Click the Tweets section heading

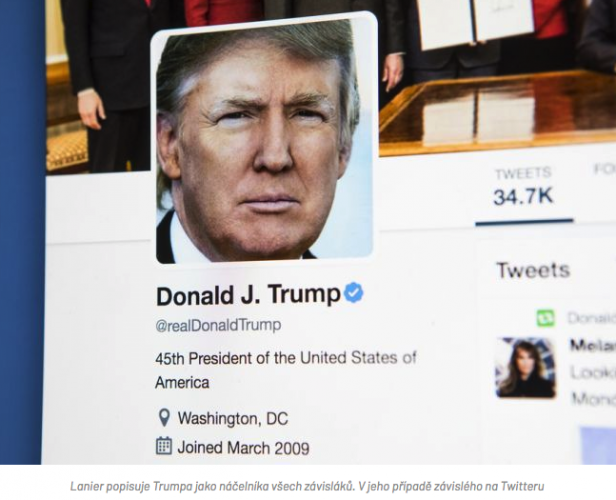click(x=533, y=270)
